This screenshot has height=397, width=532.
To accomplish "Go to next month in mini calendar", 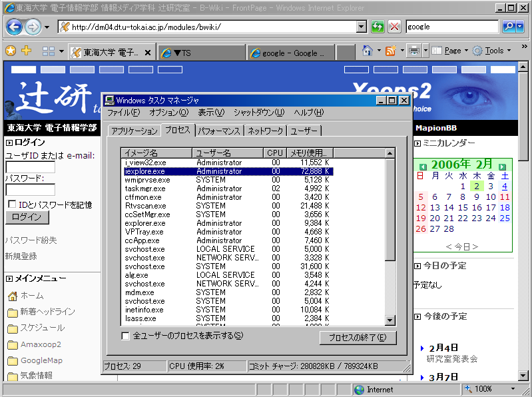I will pos(502,167).
